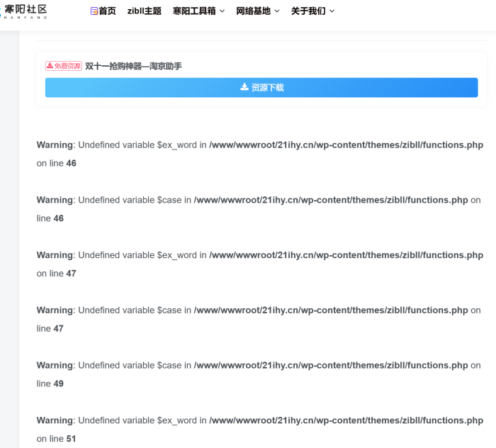This screenshot has height=448, width=496.
Task: Click the home icon beside 首页
Action: point(94,11)
